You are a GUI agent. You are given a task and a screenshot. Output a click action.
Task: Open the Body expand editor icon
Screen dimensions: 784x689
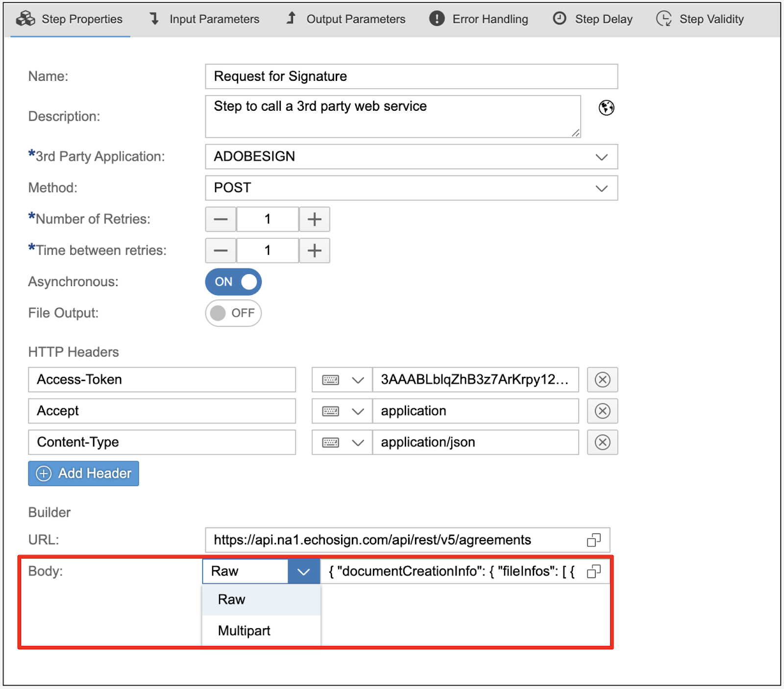[x=593, y=571]
